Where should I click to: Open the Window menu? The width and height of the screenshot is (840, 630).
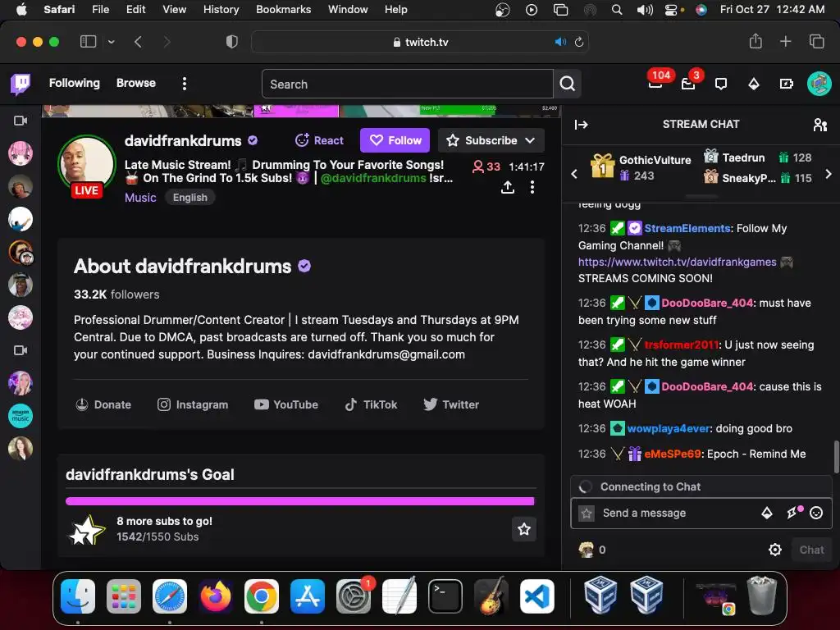tap(348, 10)
